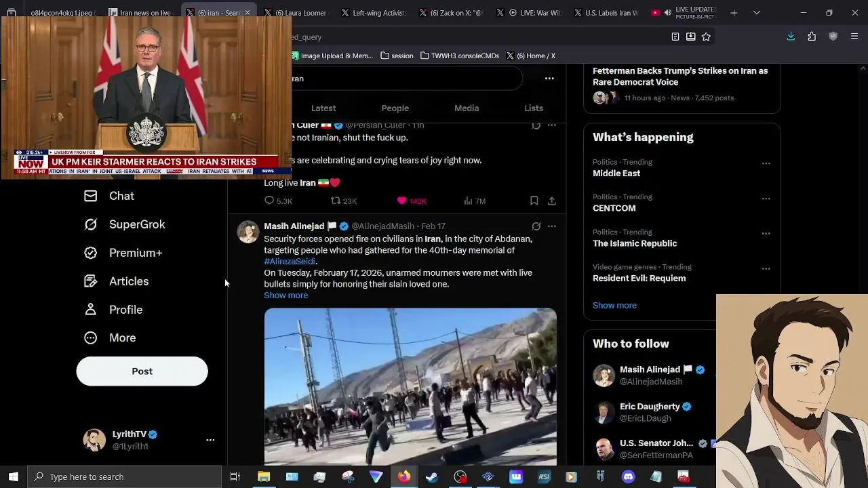Viewport: 868px width, 488px height.
Task: Open more options on Persian Culer post
Action: [x=552, y=125]
